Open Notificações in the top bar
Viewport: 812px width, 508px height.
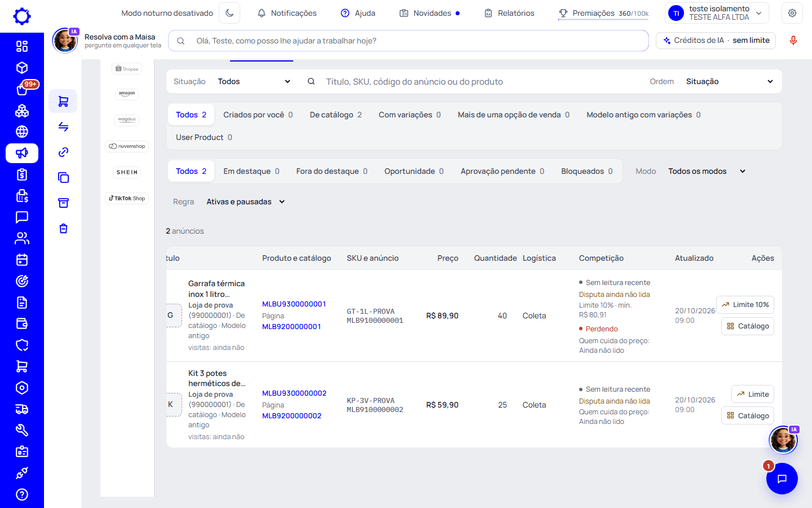[287, 13]
